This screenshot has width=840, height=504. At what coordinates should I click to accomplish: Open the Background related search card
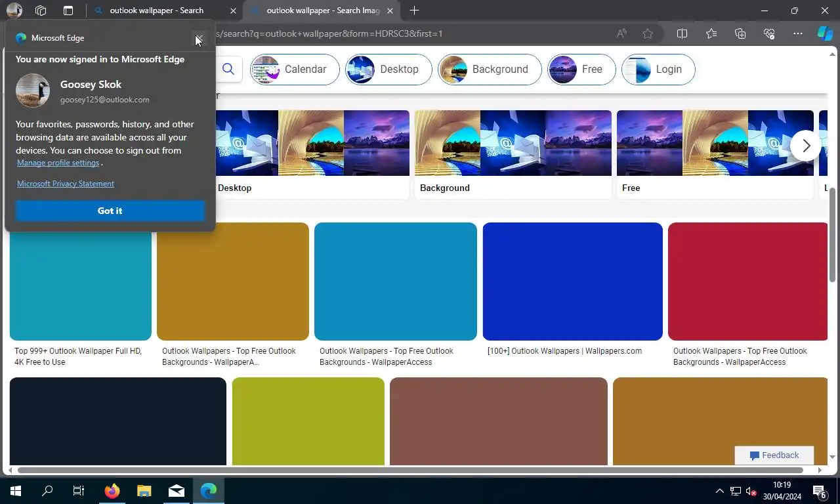[x=513, y=154]
